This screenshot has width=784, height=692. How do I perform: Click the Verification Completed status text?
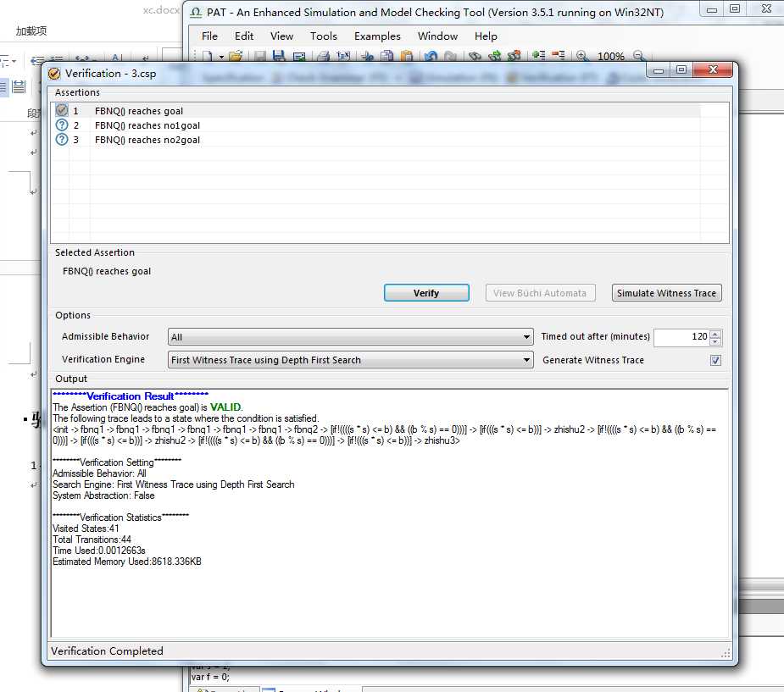click(x=107, y=651)
